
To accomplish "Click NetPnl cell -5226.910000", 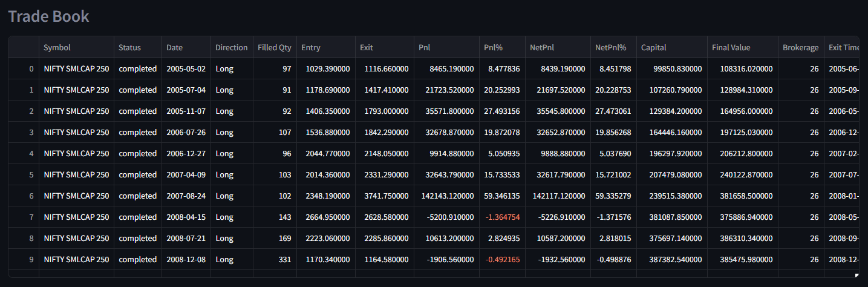I will [x=558, y=217].
